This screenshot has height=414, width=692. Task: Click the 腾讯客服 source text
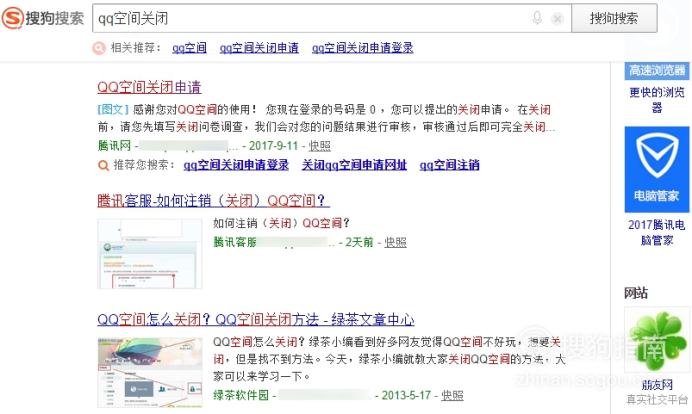[x=235, y=242]
